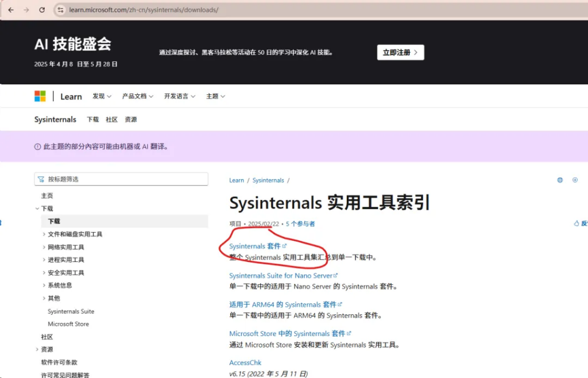The image size is (588, 378).
Task: Click the Microsoft logo
Action: 40,96
